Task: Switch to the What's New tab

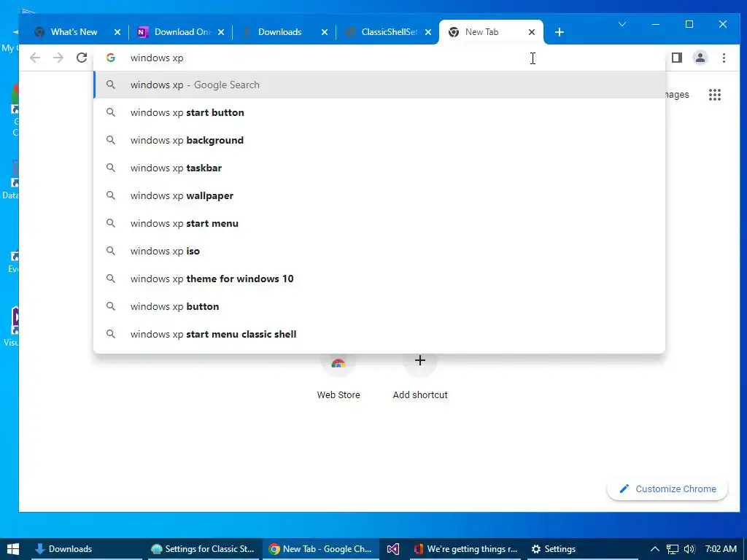Action: coord(74,32)
